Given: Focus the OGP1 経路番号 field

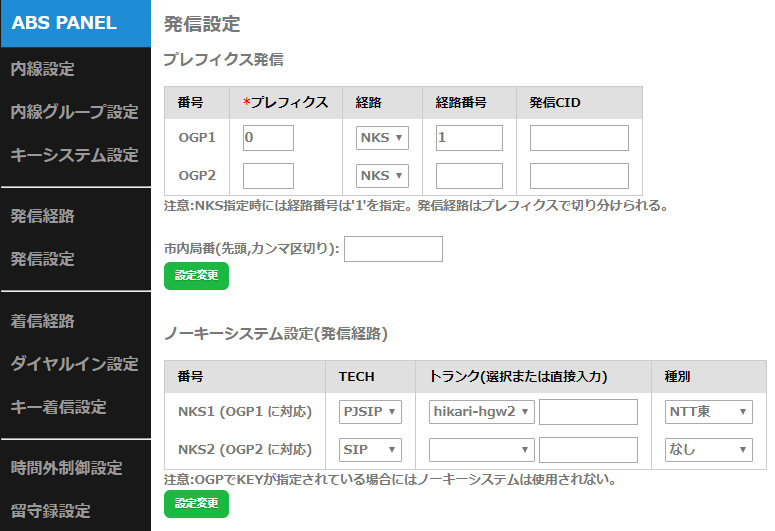Looking at the screenshot, I should [469, 138].
